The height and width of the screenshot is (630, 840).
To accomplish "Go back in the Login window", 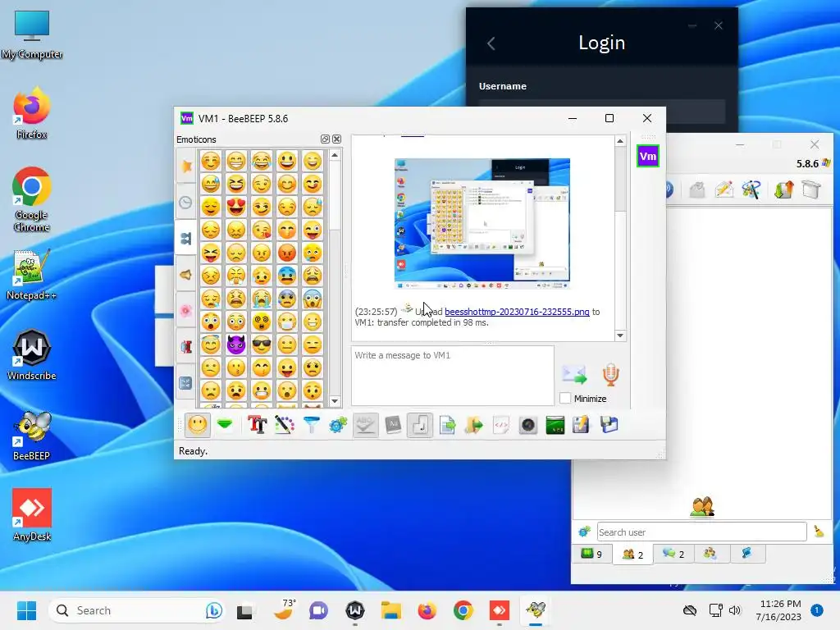I will (x=491, y=43).
